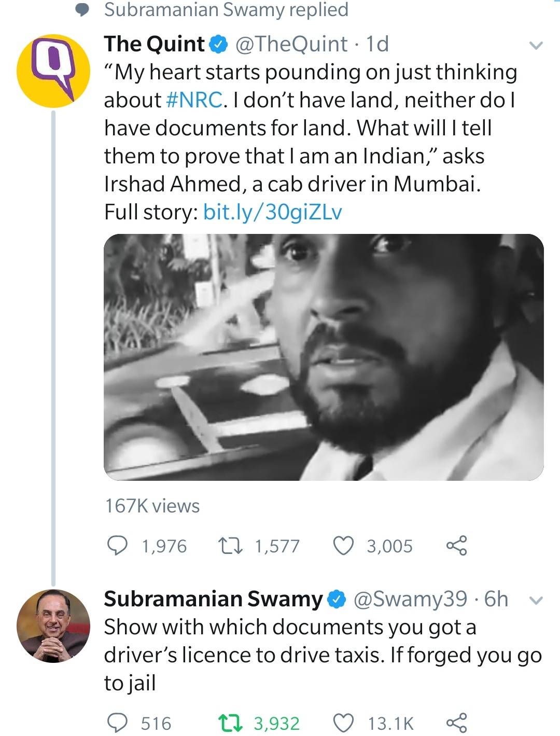Open Subramanian Swamy's profile picture

pos(53,626)
